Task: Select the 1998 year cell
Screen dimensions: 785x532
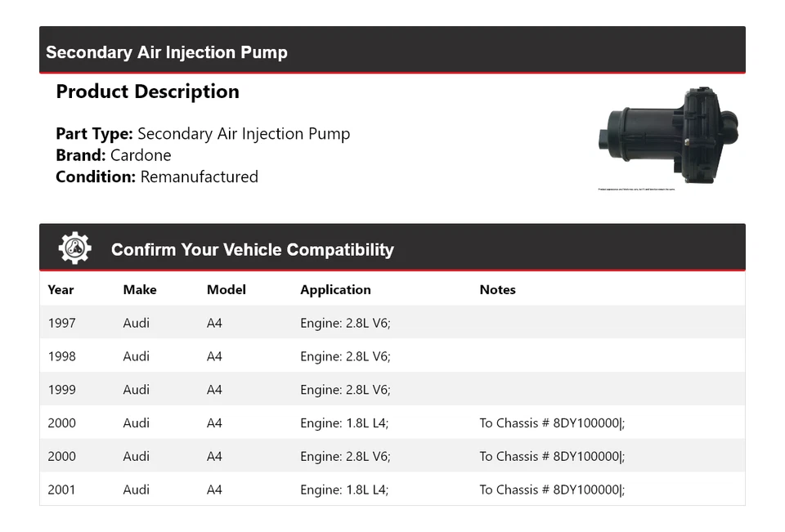Action: [x=61, y=356]
